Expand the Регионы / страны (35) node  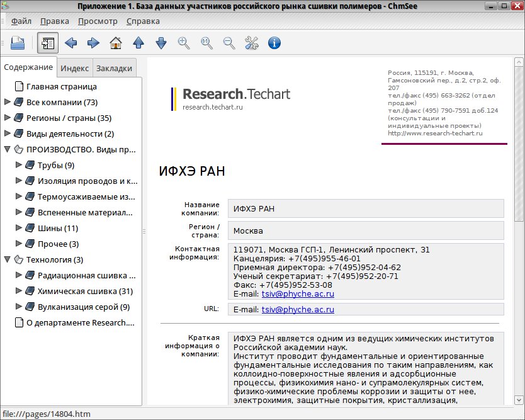point(8,118)
